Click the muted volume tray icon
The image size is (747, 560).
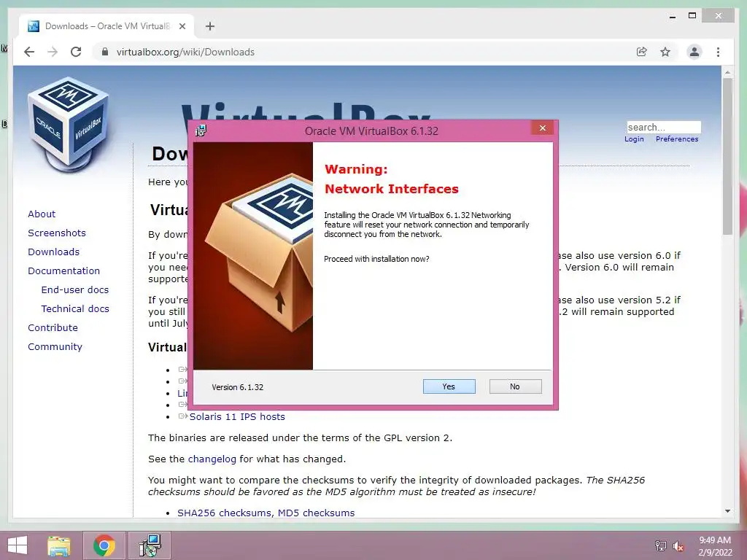678,546
